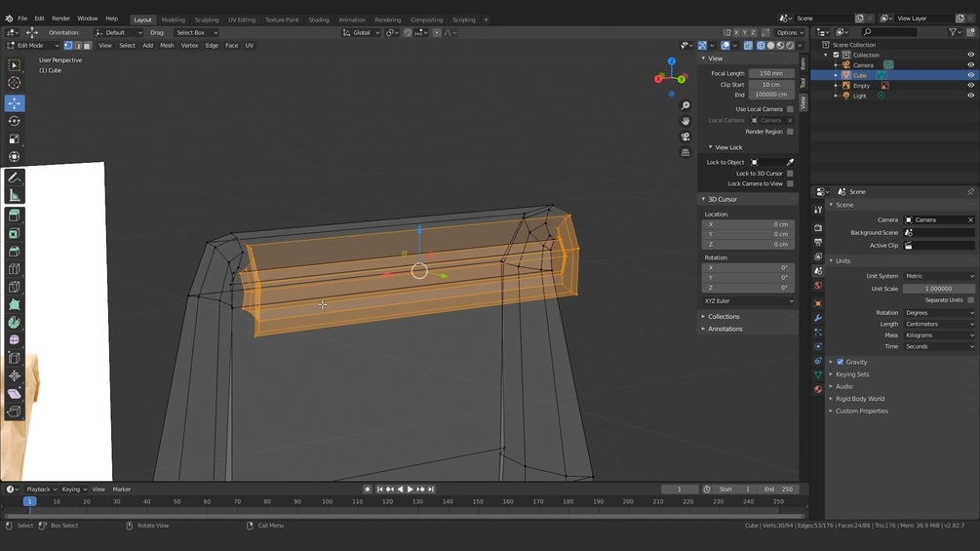980x551 pixels.
Task: Enable Lock Camera to View checkbox
Action: tap(790, 183)
